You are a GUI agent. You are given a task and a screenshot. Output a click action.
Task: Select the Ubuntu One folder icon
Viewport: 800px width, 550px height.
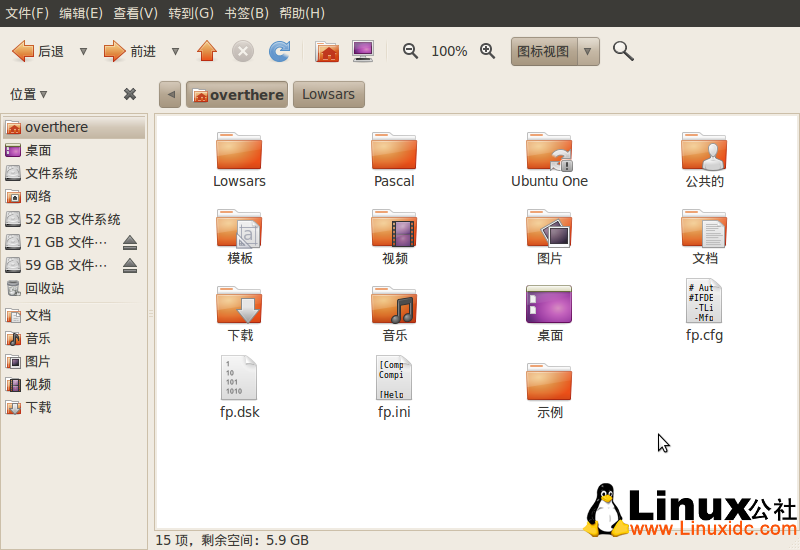(x=549, y=152)
